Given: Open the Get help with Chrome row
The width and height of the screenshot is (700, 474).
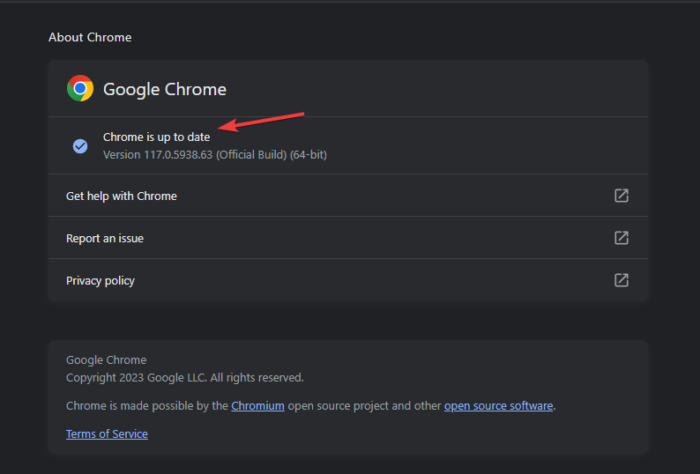Looking at the screenshot, I should pyautogui.click(x=121, y=196).
